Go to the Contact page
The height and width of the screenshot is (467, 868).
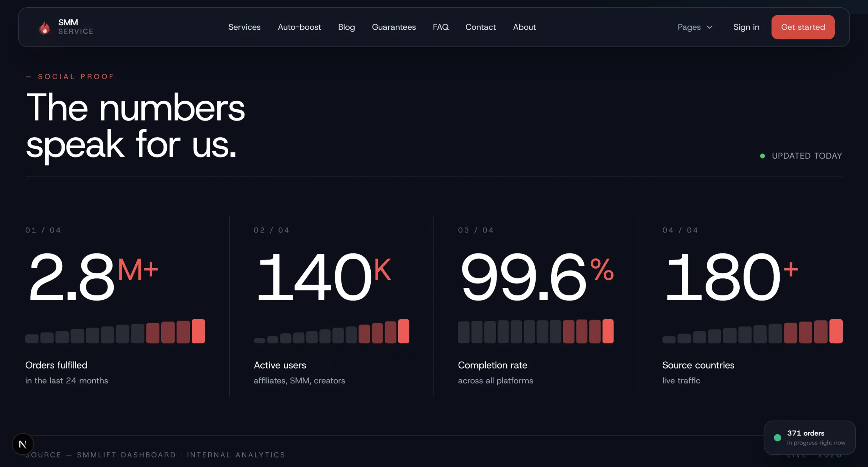480,27
